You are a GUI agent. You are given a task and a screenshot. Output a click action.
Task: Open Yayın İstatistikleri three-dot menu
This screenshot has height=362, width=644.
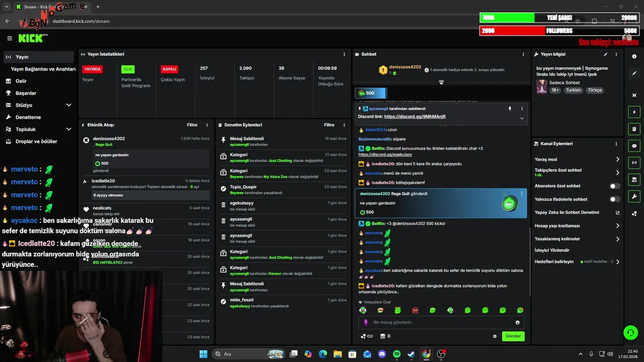tap(344, 54)
